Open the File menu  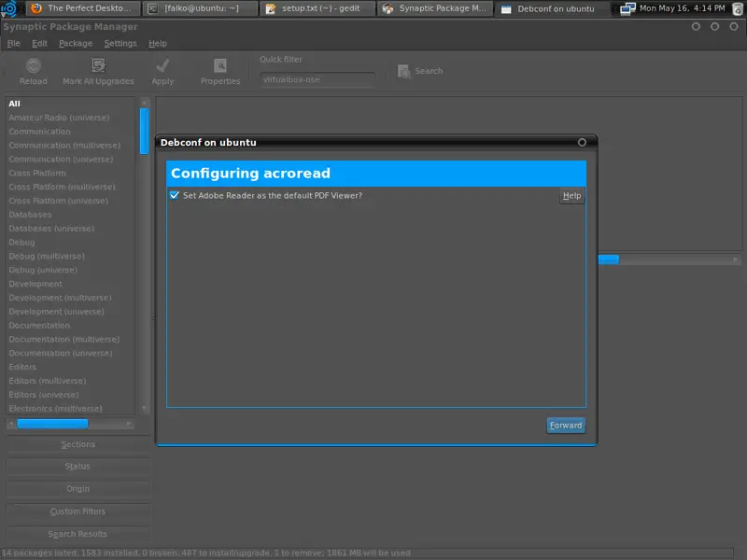click(x=13, y=43)
